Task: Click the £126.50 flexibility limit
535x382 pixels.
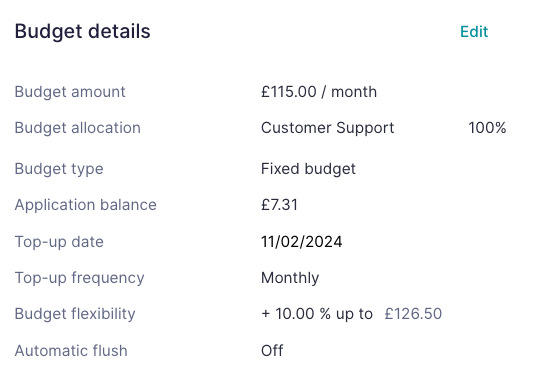Action: pyautogui.click(x=413, y=314)
